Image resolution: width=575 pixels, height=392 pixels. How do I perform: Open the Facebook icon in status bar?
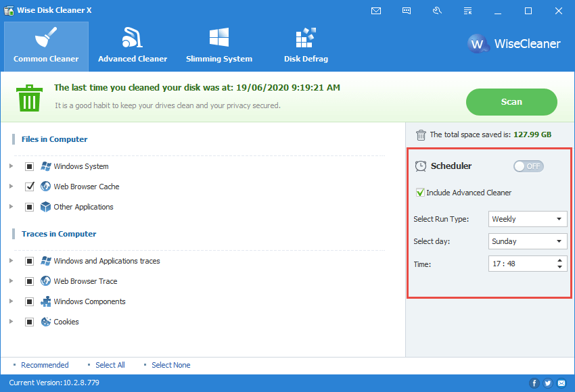pos(534,383)
